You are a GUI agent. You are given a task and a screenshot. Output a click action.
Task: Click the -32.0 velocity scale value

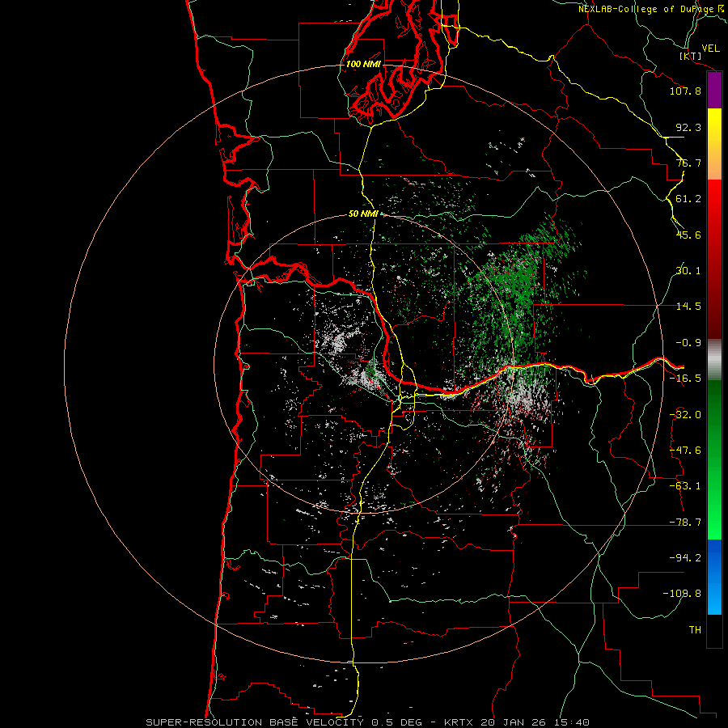(685, 415)
